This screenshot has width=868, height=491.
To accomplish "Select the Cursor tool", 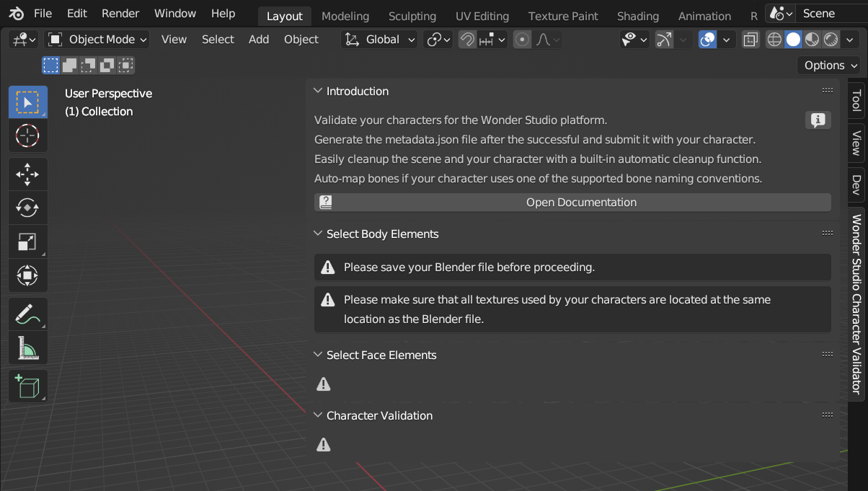I will click(27, 136).
